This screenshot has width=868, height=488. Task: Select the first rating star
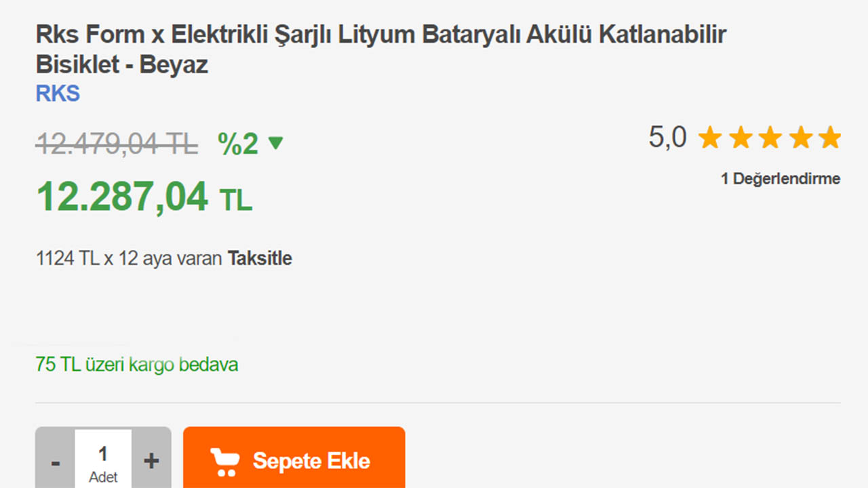[711, 137]
